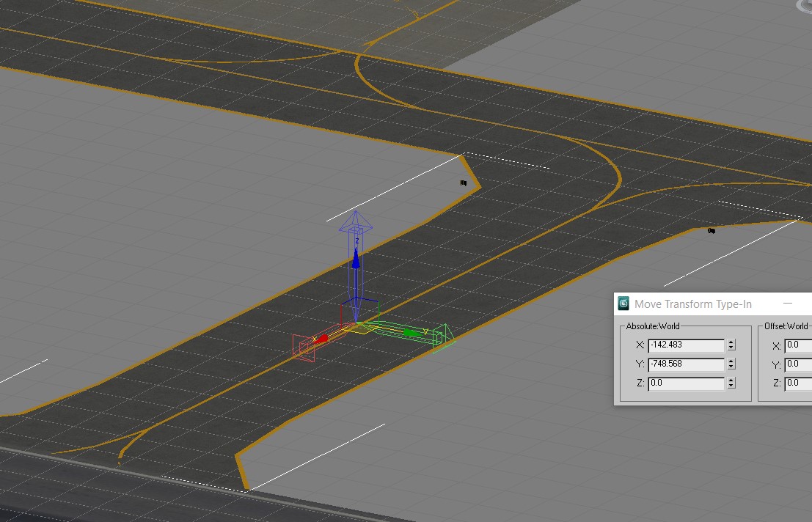Focus the Absolute World Z field
This screenshot has height=522, width=812.
pos(686,383)
